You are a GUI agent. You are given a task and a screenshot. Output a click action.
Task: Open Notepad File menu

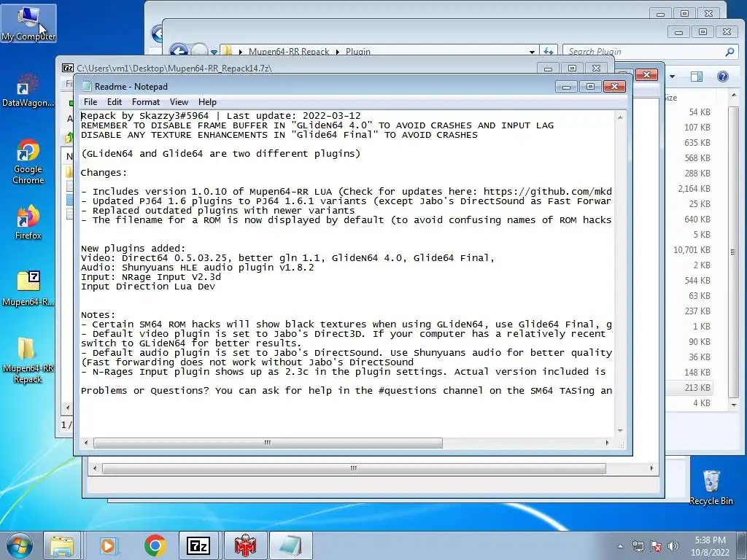tap(90, 102)
